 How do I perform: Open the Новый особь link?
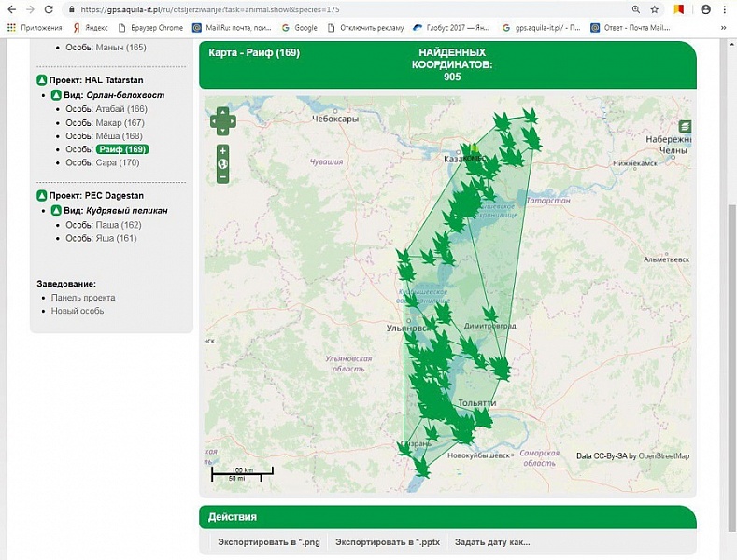click(x=78, y=311)
